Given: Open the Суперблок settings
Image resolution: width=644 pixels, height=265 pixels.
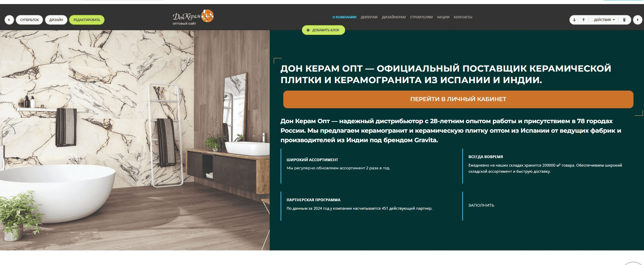Looking at the screenshot, I should pyautogui.click(x=30, y=20).
